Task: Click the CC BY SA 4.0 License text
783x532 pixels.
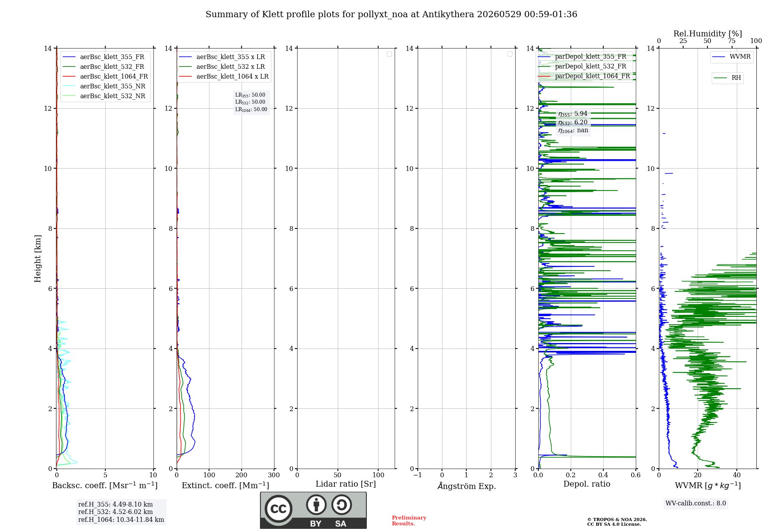Action: [614, 524]
